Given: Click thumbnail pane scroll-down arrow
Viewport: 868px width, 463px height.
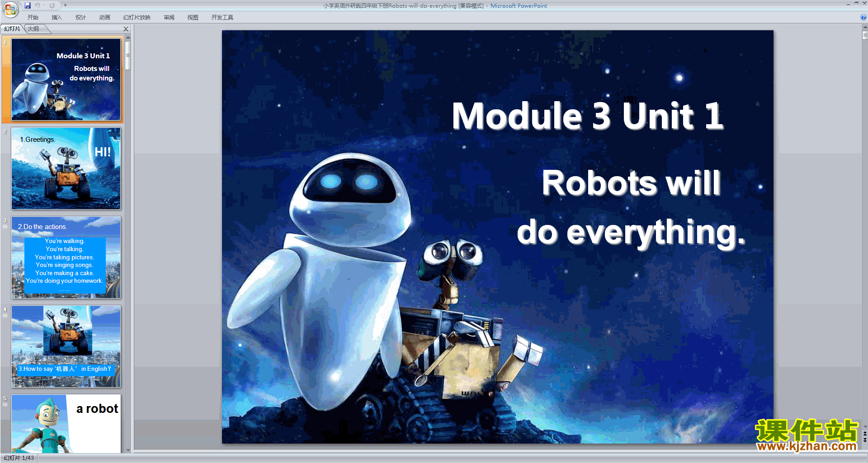Looking at the screenshot, I should (128, 450).
